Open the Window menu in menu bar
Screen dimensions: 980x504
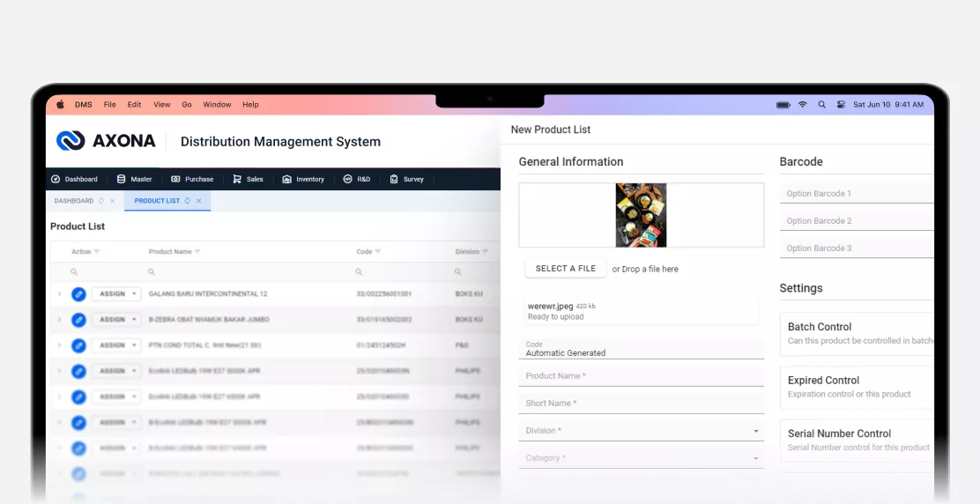click(217, 105)
